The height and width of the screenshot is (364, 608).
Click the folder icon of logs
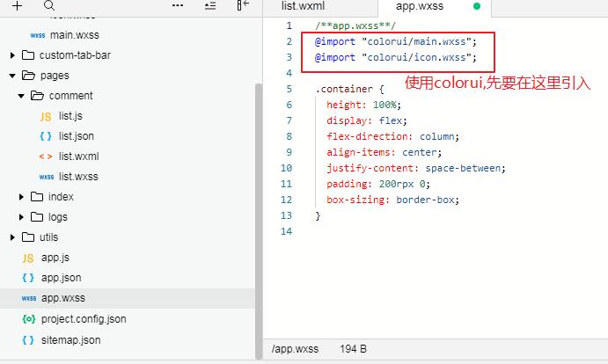tap(37, 216)
